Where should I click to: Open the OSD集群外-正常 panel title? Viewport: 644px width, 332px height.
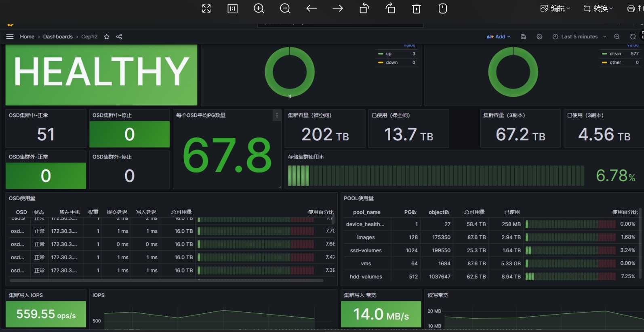click(x=28, y=157)
